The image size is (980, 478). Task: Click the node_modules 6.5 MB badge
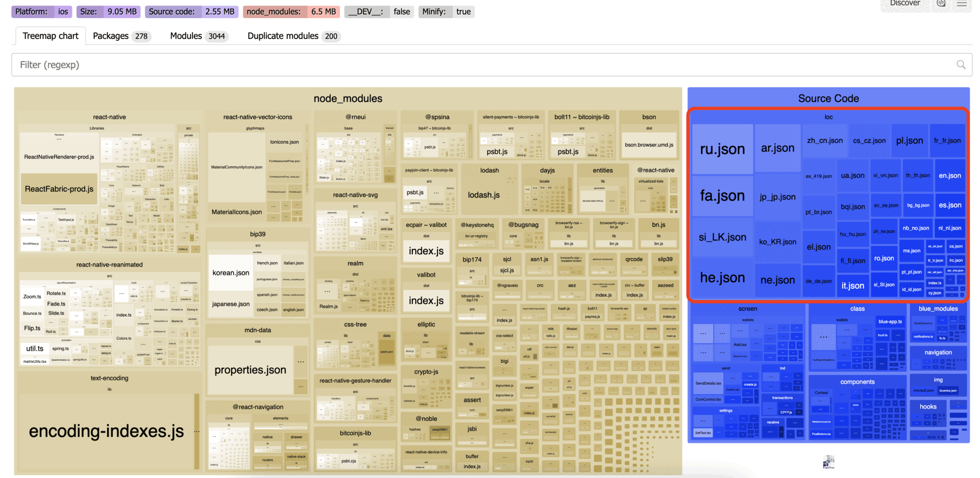tap(291, 11)
